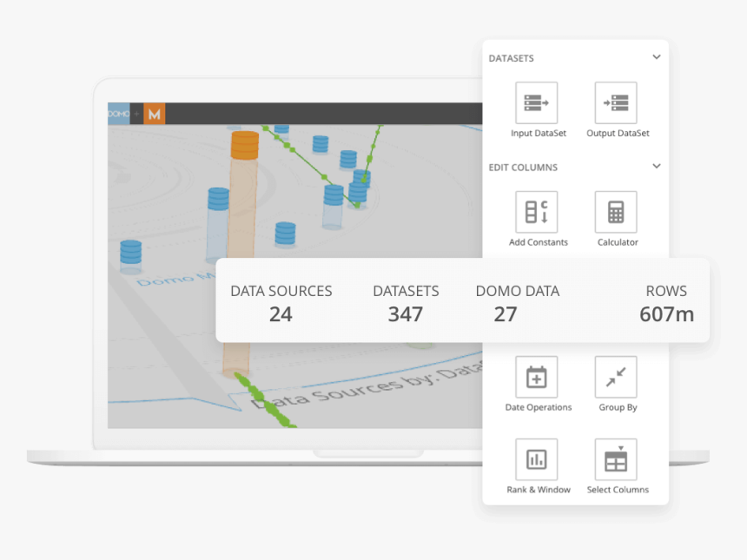Collapse the EDIT COLUMNS section chevron
The width and height of the screenshot is (747, 560).
pos(657,166)
